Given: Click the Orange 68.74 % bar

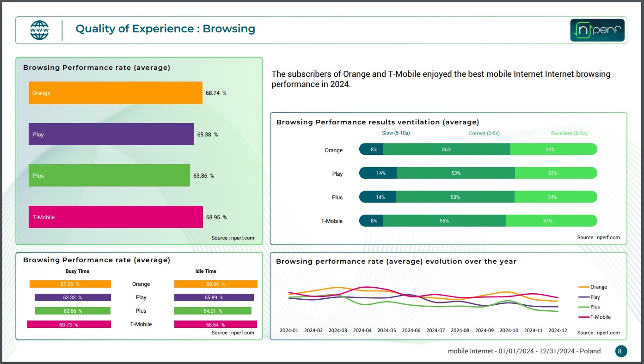Looking at the screenshot, I should point(116,93).
